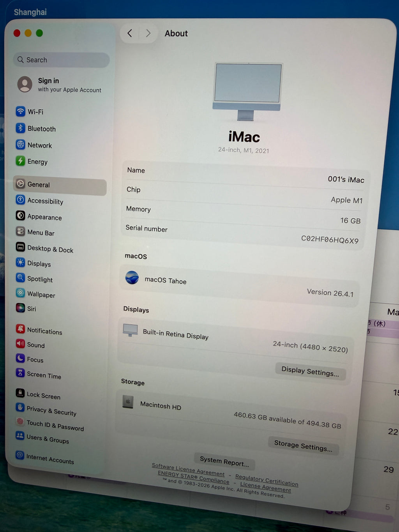
Task: Go forward with the right chevron
Action: (148, 33)
